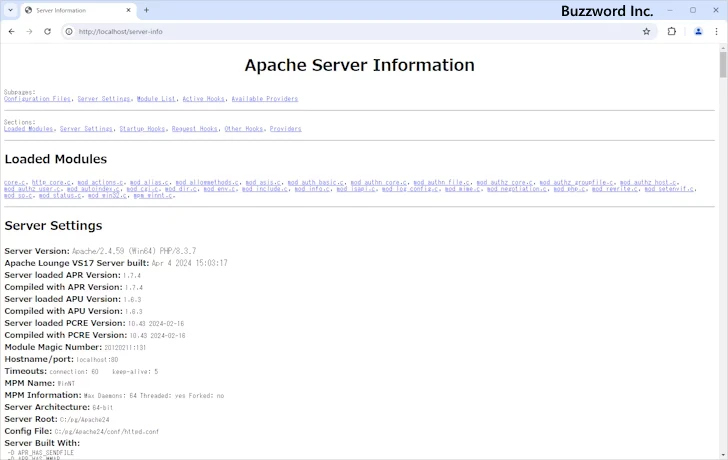
Task: Open the mod_authz_groupfile.c module link
Action: click(576, 183)
